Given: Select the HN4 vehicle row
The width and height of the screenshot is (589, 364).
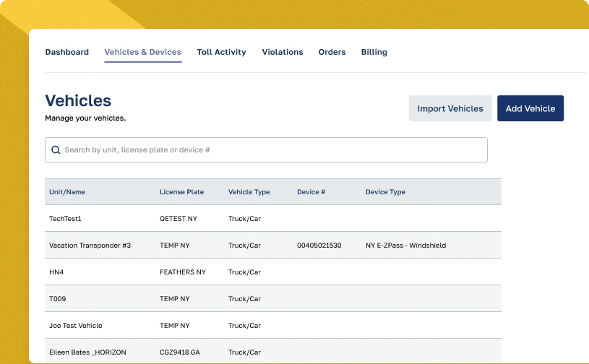Looking at the screenshot, I should (56, 272).
